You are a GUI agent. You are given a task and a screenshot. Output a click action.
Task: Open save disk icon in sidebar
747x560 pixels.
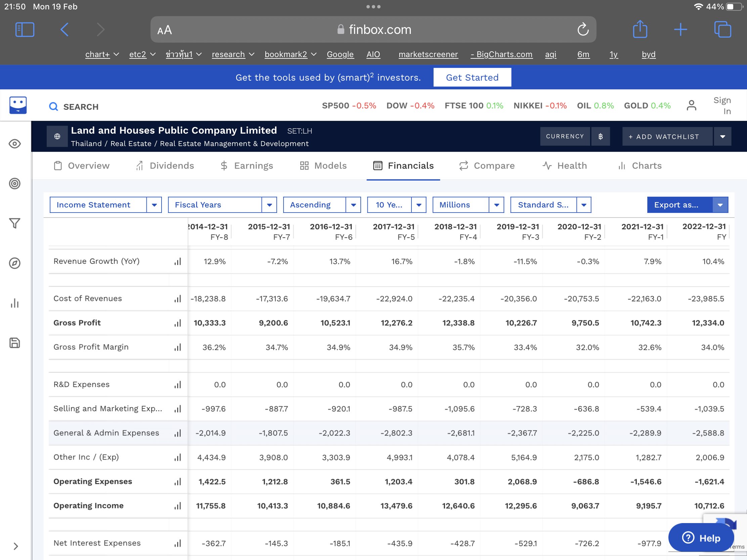(14, 343)
